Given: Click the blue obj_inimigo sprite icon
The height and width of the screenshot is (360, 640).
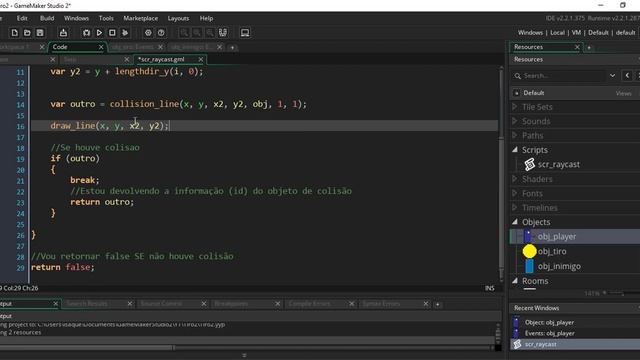Looking at the screenshot, I should 529,266.
